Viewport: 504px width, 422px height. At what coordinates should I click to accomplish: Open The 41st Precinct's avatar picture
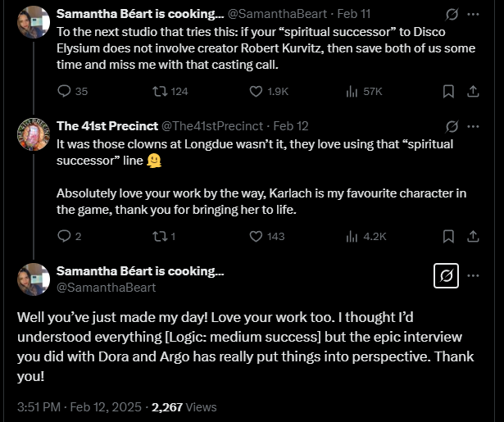click(34, 134)
